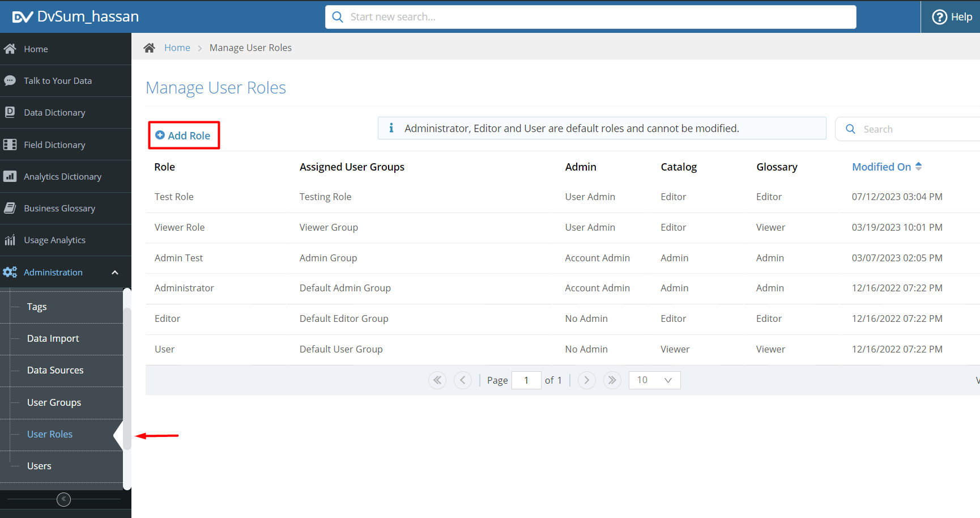Click the Data Dictionary sidebar icon

coord(10,112)
